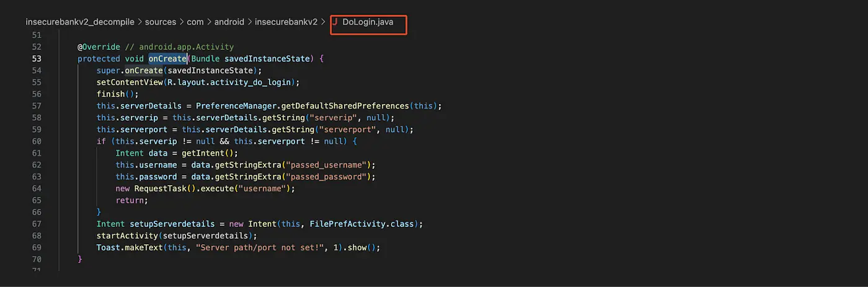Click line number 60 in the gutter
Image resolution: width=868 pixels, height=287 pixels.
36,141
